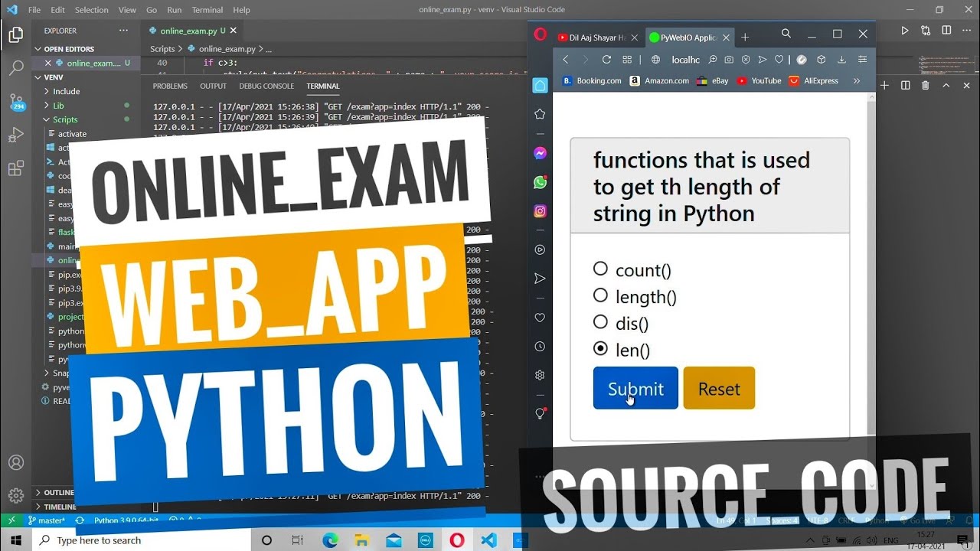Open the File menu

coord(34,10)
